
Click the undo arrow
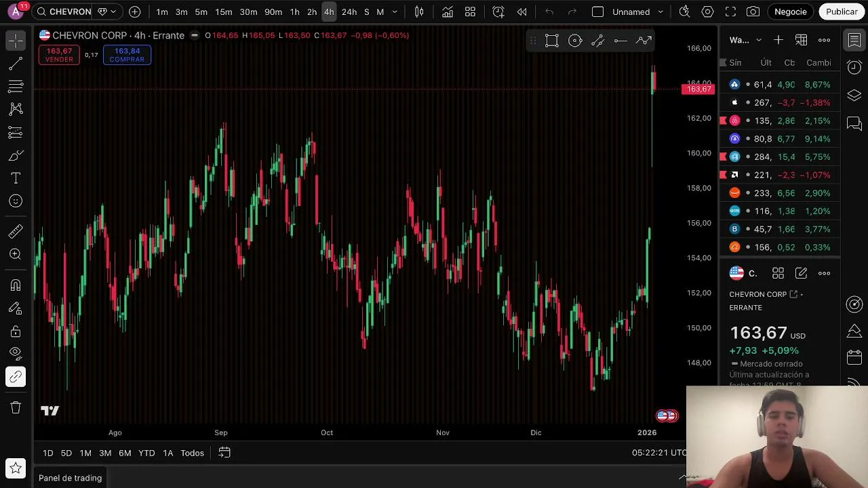coord(549,12)
